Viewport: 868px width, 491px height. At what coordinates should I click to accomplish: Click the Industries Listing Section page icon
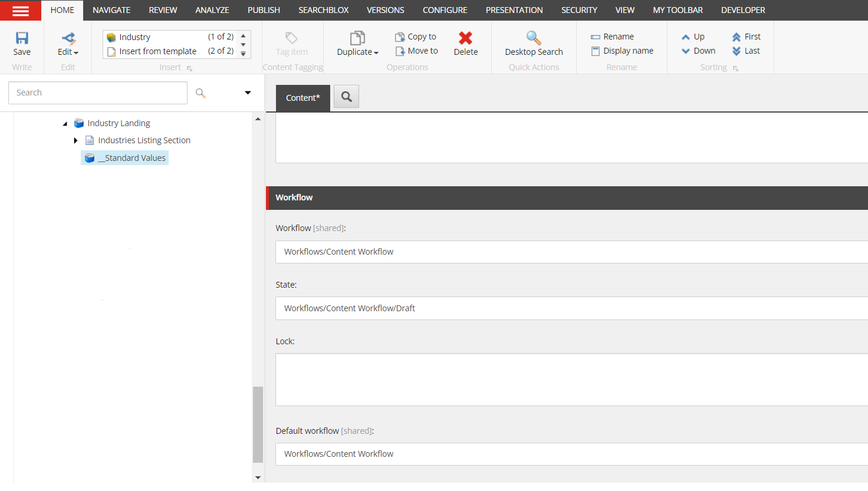[x=90, y=140]
